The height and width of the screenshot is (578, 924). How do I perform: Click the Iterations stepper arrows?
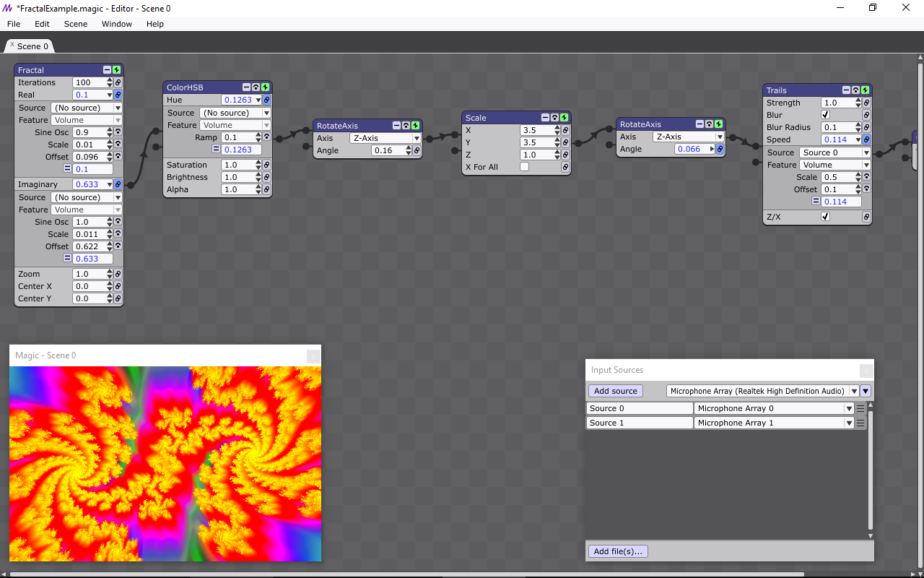[x=110, y=82]
